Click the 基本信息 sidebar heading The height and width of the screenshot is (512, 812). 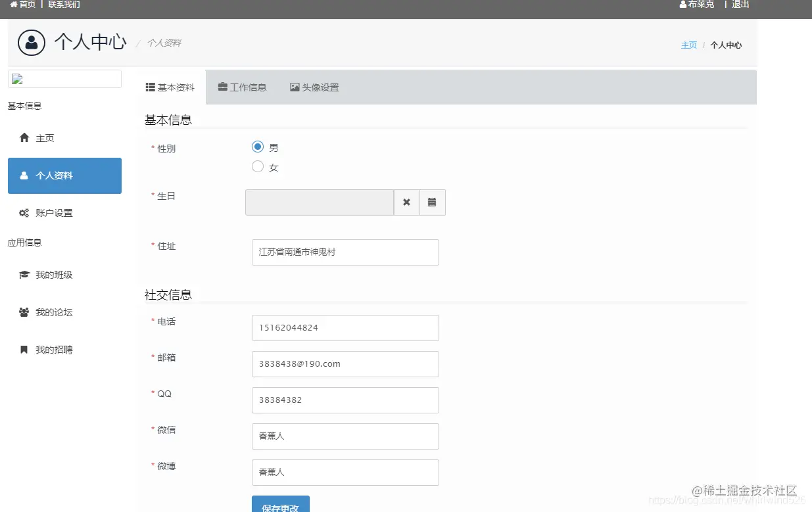coord(24,106)
